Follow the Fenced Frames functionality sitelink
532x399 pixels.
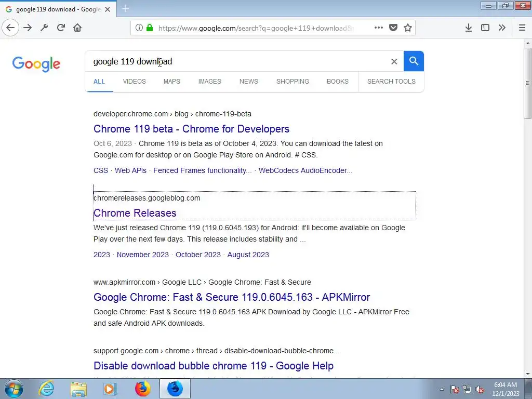pos(203,170)
